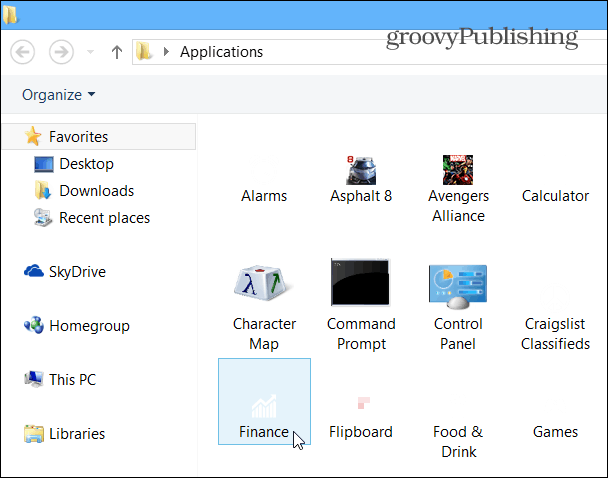
Task: Click the Favorites star icon
Action: (x=33, y=136)
